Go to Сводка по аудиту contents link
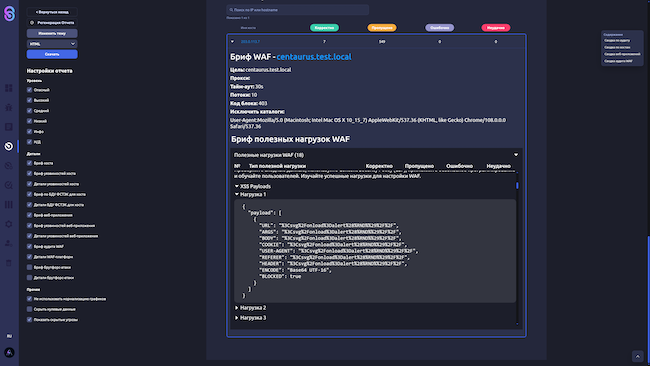The width and height of the screenshot is (650, 366). (617, 41)
